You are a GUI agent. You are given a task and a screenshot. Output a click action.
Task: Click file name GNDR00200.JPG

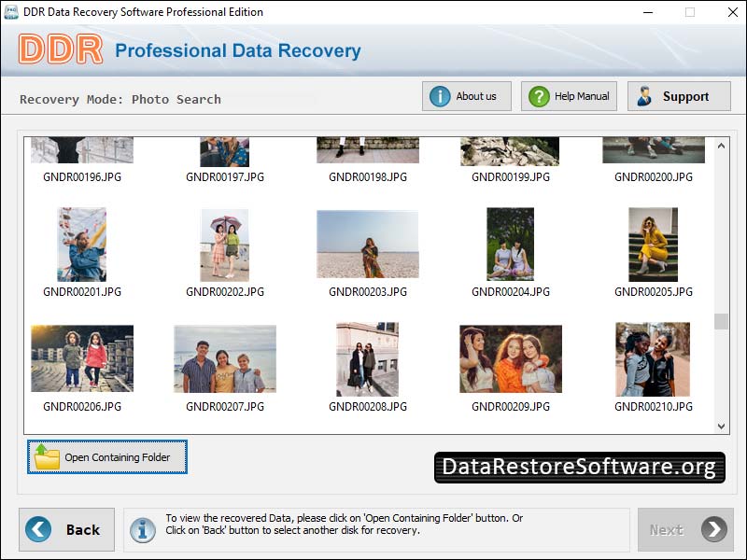(x=654, y=177)
